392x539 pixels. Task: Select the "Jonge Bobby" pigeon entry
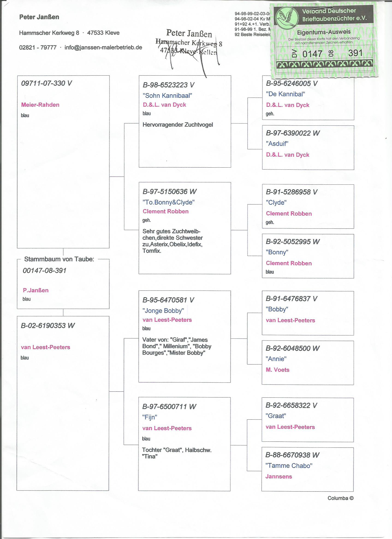[x=163, y=311]
